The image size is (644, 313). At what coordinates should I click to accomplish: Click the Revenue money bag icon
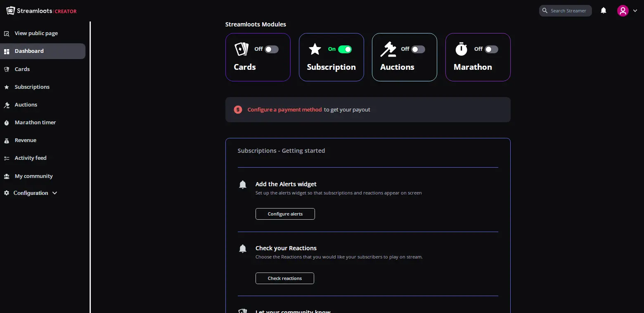tap(7, 140)
